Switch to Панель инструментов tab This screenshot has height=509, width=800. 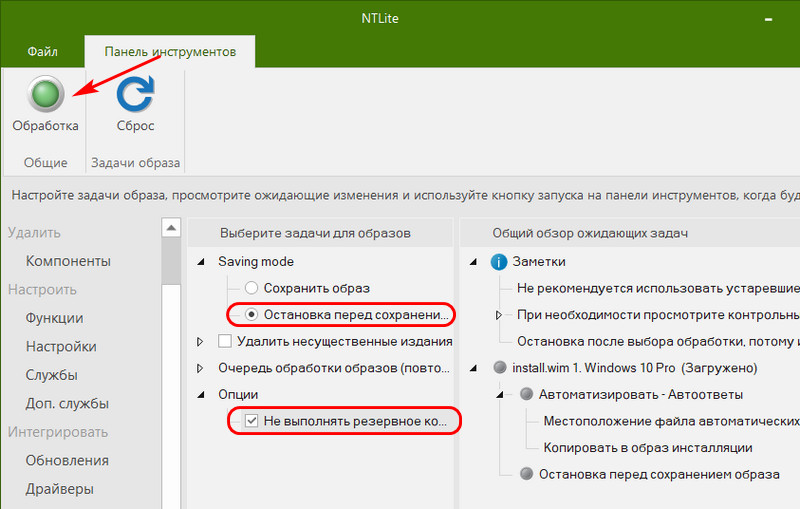pyautogui.click(x=170, y=52)
